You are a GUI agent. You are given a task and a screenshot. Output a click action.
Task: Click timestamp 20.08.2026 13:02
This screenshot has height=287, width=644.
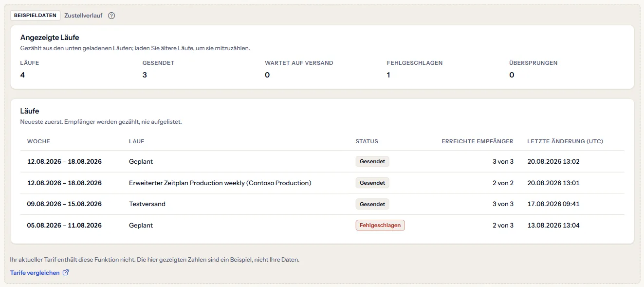553,162
